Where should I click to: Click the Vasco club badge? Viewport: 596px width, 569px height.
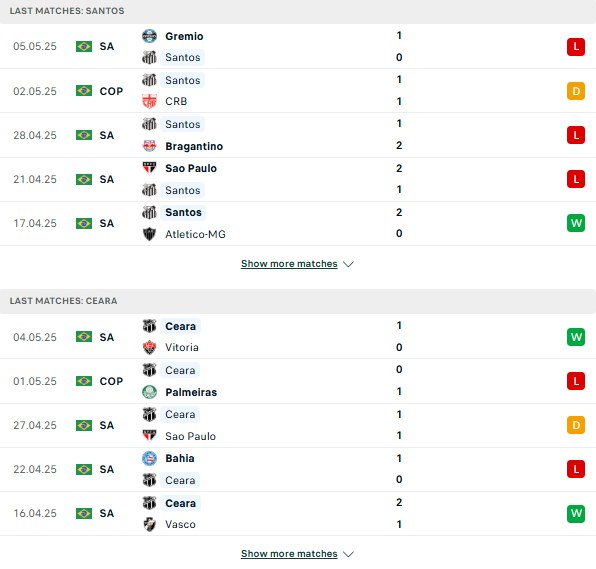coord(149,524)
